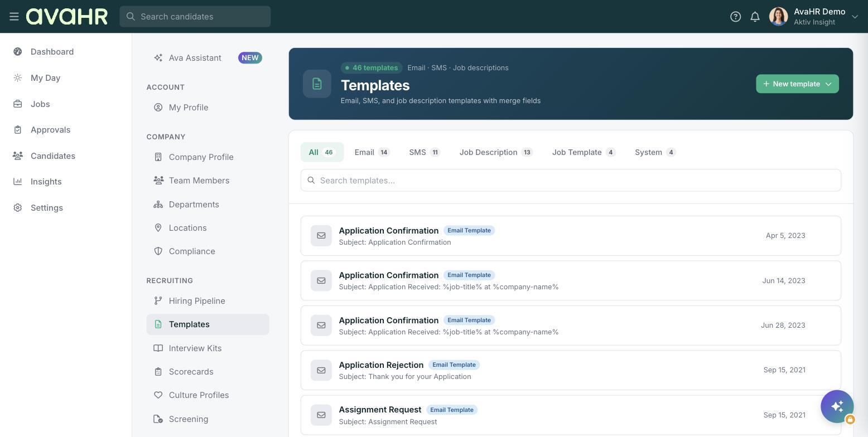This screenshot has height=437, width=868.
Task: Click the AvaHR logo
Action: pos(67,17)
